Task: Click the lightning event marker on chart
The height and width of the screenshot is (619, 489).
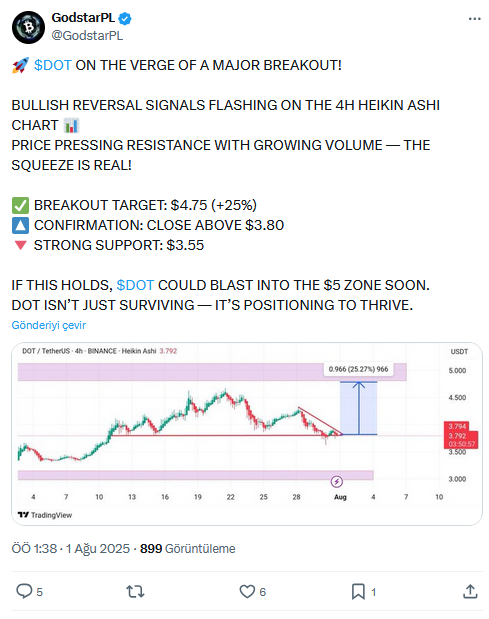Action: pos(336,481)
